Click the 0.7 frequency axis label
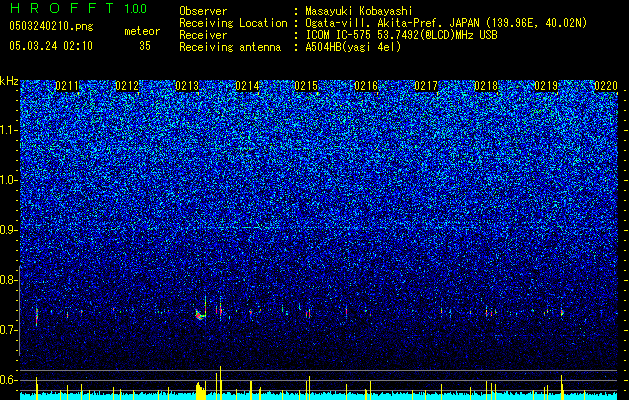This screenshot has height=400, width=629. click(x=8, y=330)
